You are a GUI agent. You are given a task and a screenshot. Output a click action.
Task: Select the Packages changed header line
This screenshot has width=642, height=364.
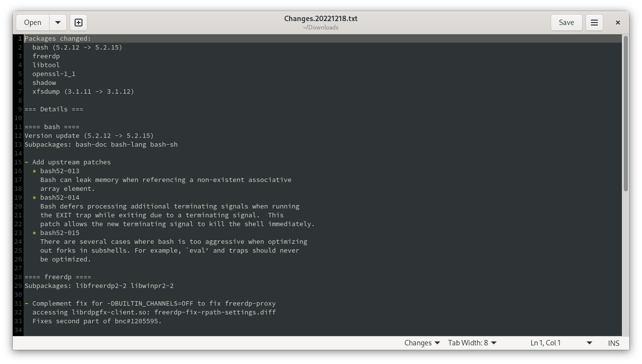click(57, 38)
